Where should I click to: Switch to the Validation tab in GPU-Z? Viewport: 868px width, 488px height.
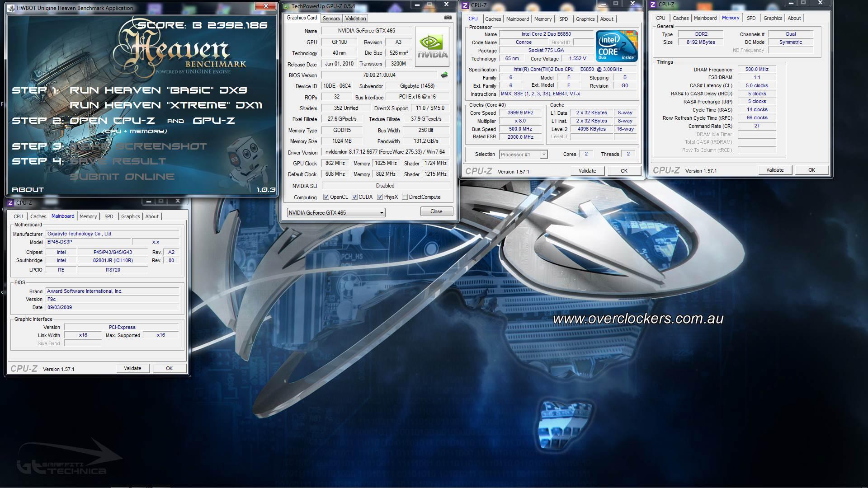pyautogui.click(x=355, y=19)
